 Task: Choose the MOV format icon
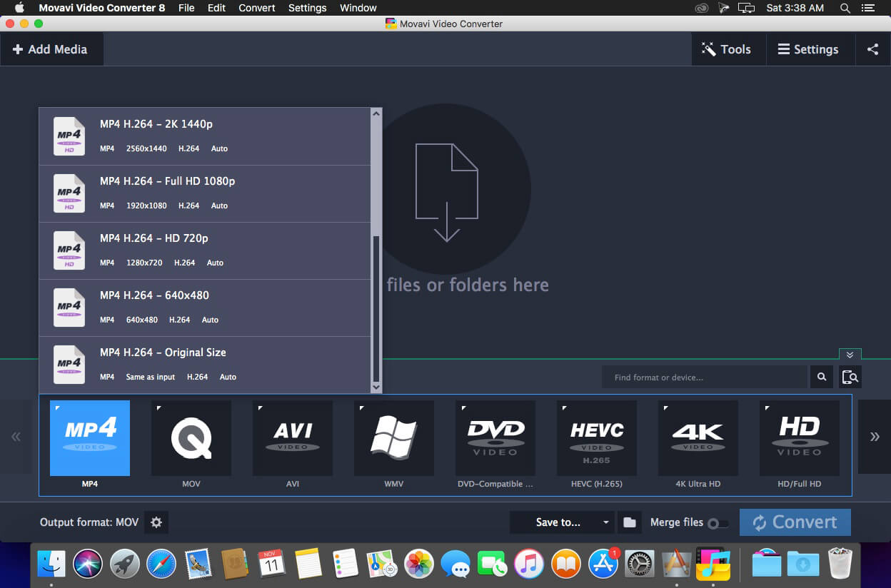[x=191, y=437]
